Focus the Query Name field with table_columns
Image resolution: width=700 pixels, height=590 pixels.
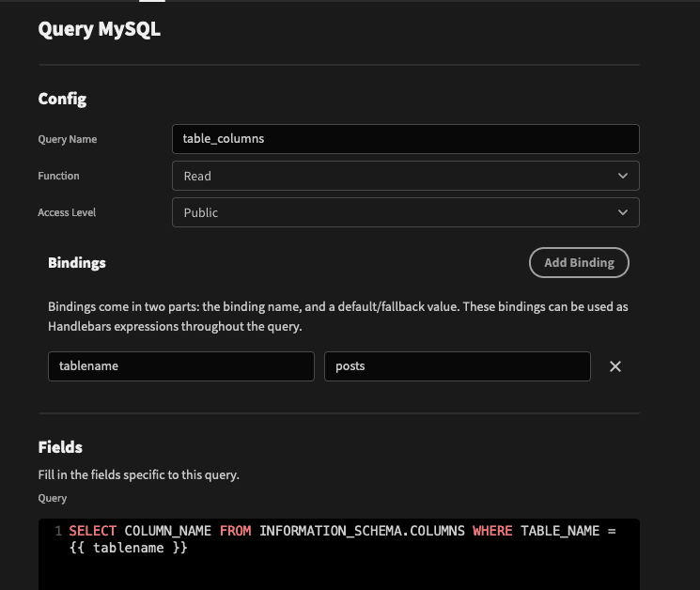pos(405,139)
